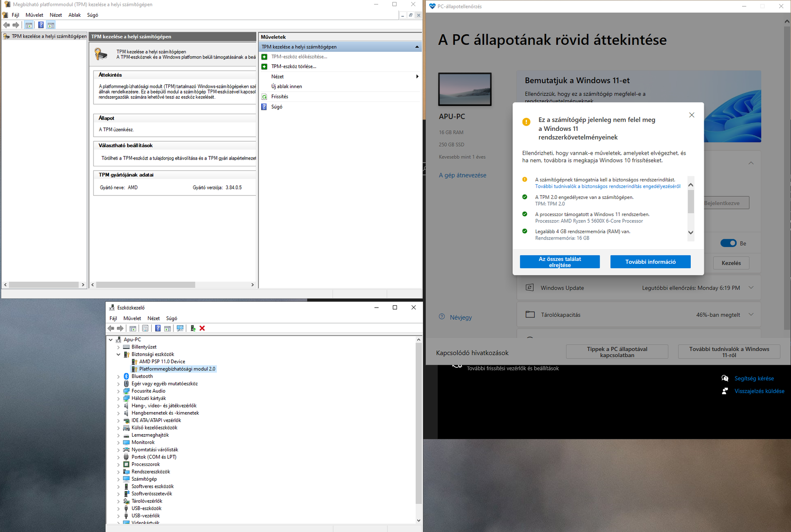Click További információ button
This screenshot has width=791, height=532.
pyautogui.click(x=650, y=262)
